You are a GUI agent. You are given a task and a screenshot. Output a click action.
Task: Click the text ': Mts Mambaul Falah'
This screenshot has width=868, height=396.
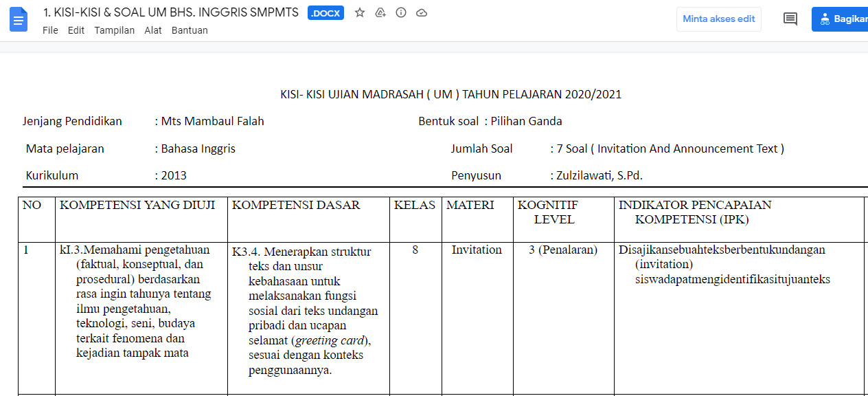(x=209, y=122)
